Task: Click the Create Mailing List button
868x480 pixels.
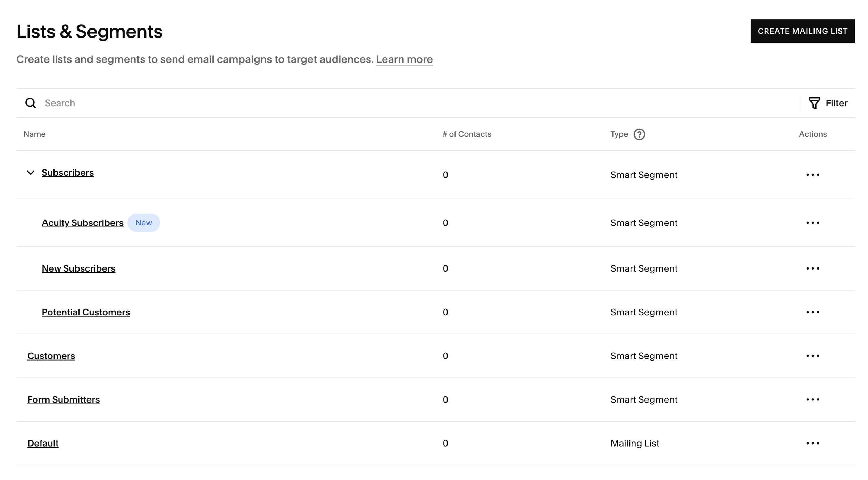Action: tap(803, 31)
